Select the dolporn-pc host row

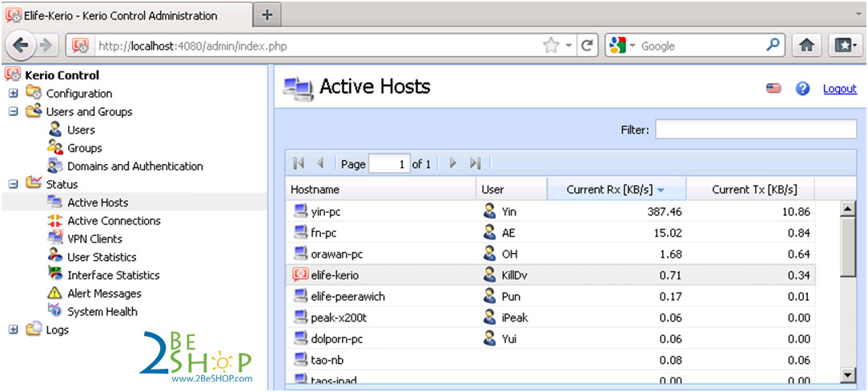click(550, 338)
